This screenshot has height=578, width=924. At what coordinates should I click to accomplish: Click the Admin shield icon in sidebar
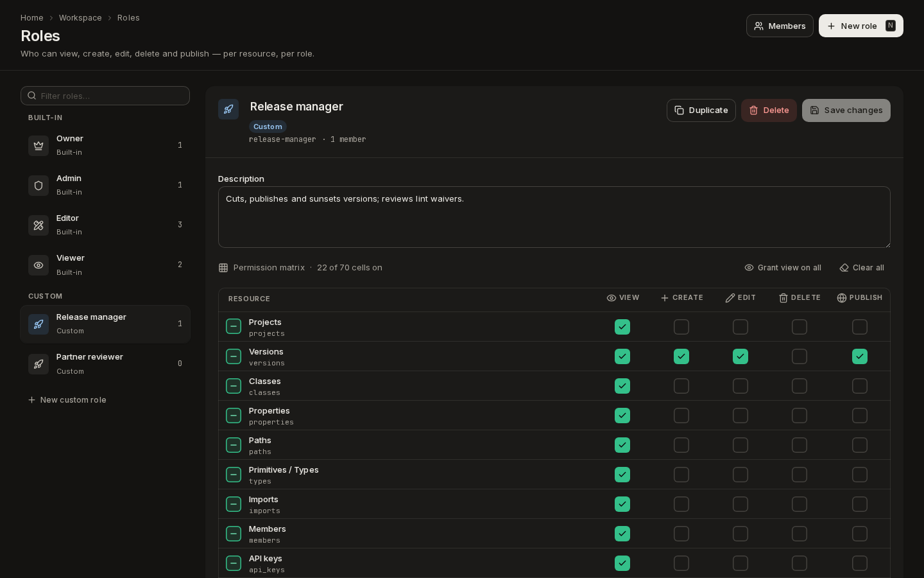(38, 186)
